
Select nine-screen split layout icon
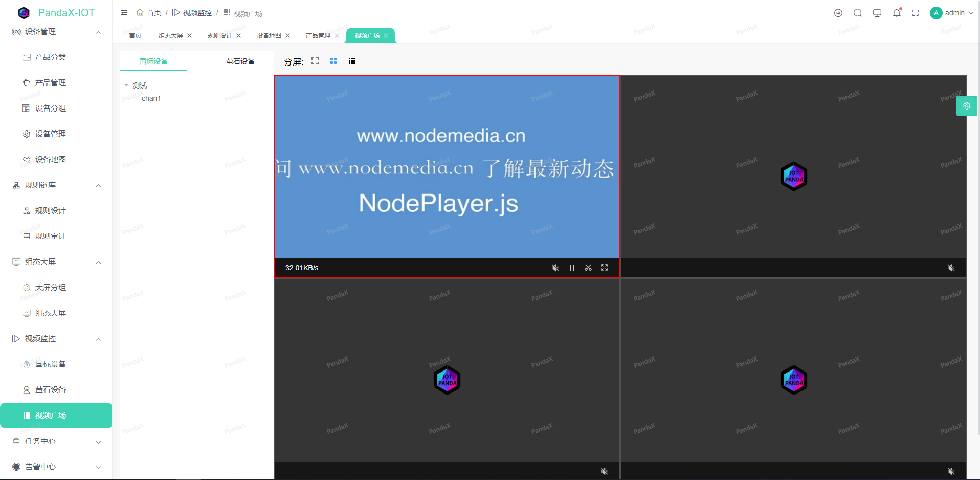(352, 61)
